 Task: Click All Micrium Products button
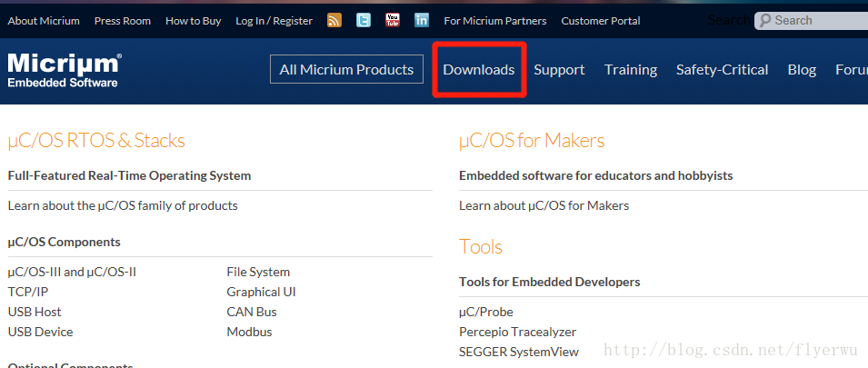click(x=346, y=69)
